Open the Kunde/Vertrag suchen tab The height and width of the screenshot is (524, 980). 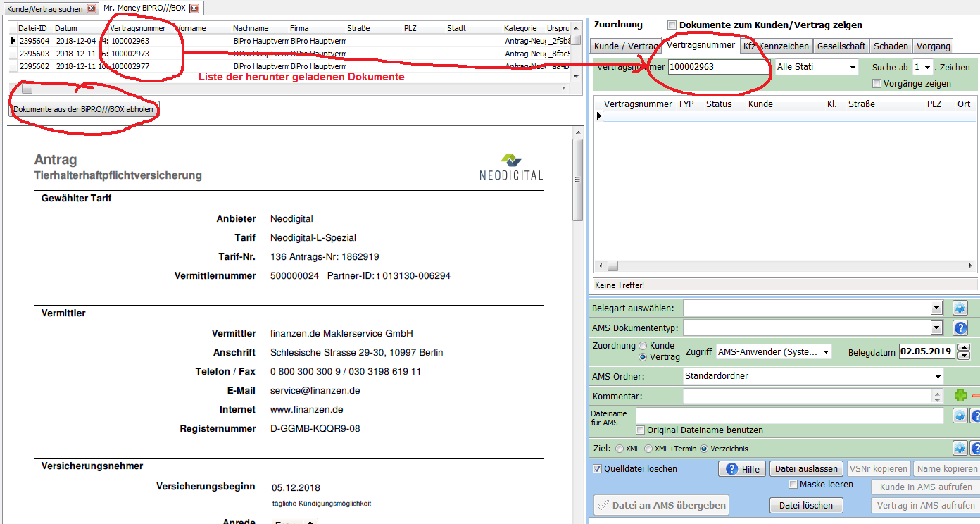click(x=45, y=9)
